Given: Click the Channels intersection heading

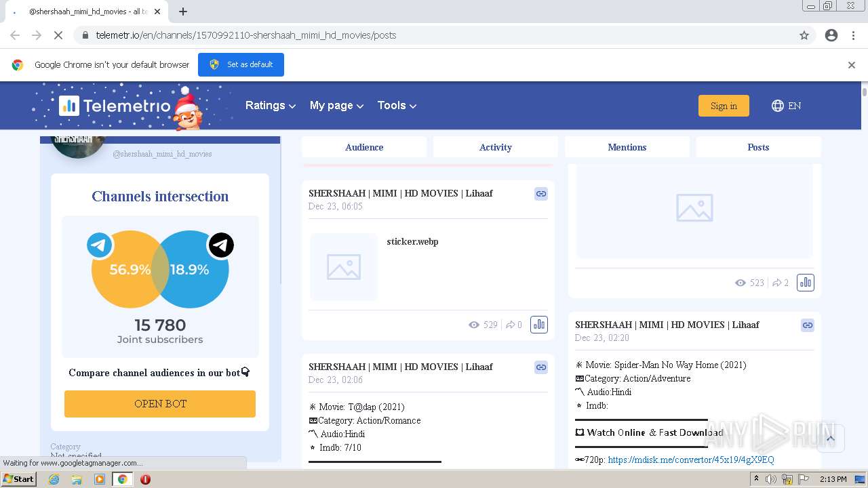Looking at the screenshot, I should (160, 197).
